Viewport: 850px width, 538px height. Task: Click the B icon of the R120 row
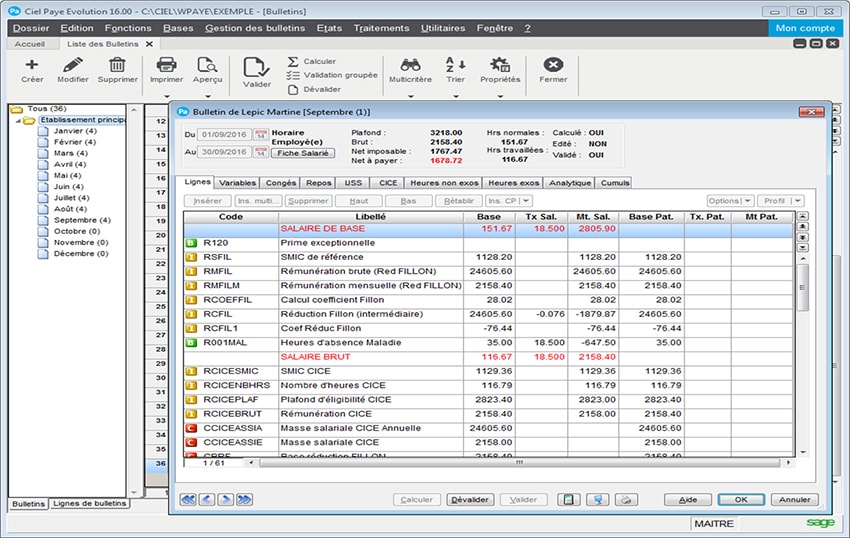coord(191,243)
